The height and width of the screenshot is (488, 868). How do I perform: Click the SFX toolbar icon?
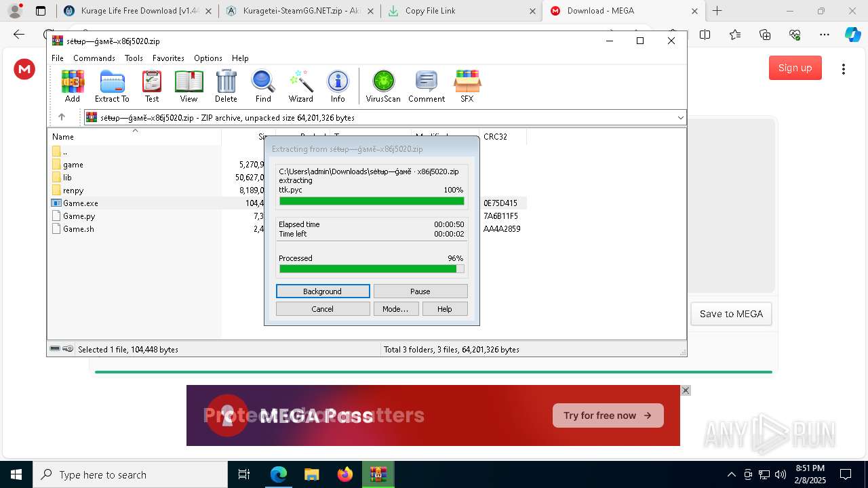[467, 86]
